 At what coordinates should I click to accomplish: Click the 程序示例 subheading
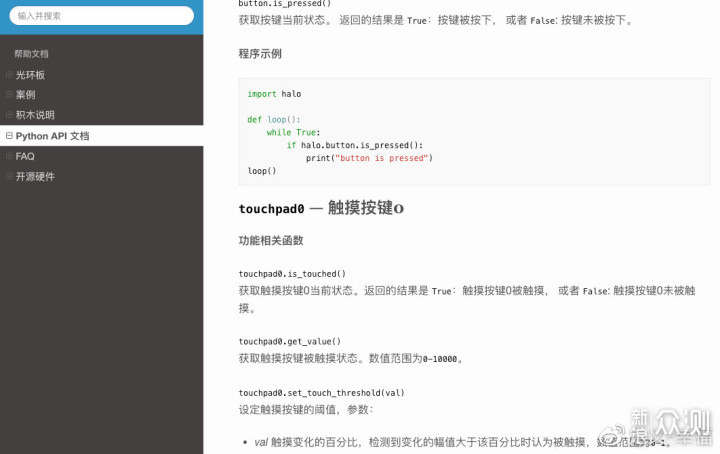coord(260,54)
